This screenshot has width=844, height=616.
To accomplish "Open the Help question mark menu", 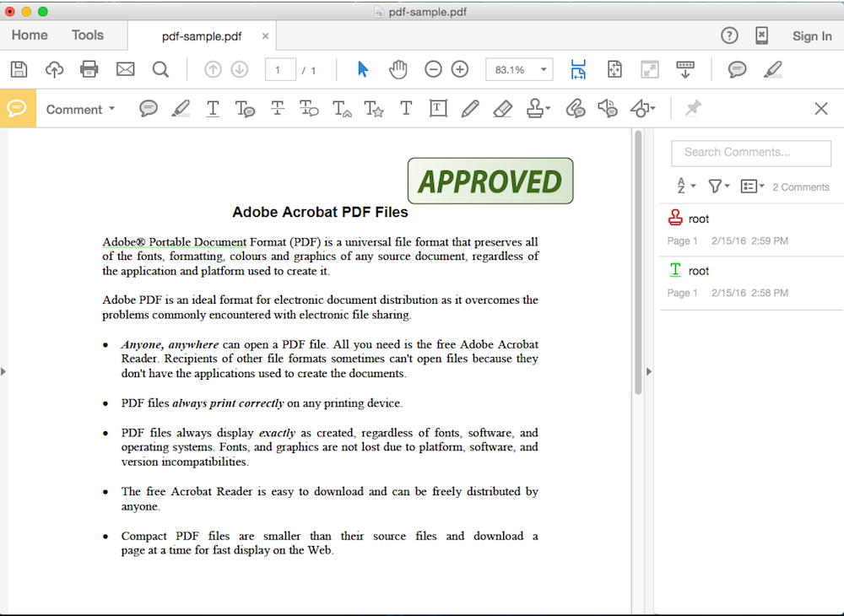I will 729,35.
